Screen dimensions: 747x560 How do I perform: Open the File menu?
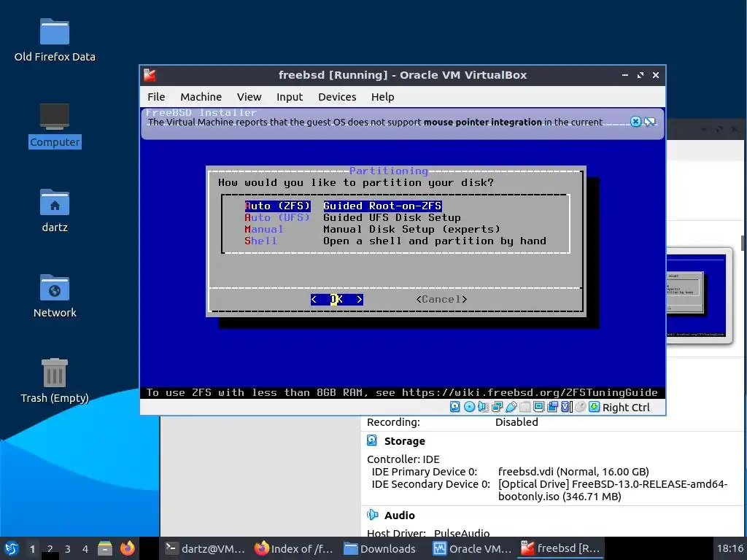(x=156, y=97)
